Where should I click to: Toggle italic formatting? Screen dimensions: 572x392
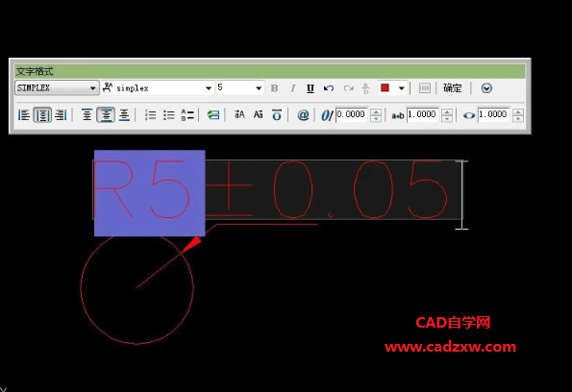tap(292, 88)
